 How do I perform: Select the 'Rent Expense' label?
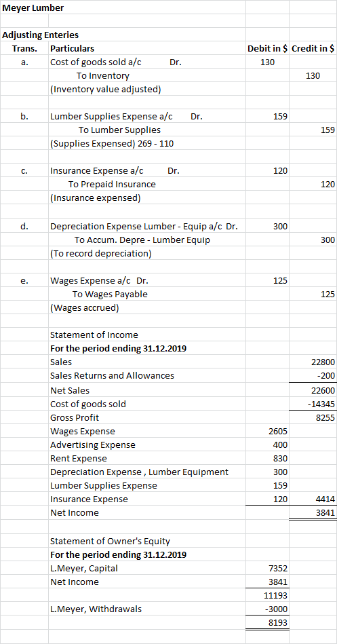tap(79, 458)
